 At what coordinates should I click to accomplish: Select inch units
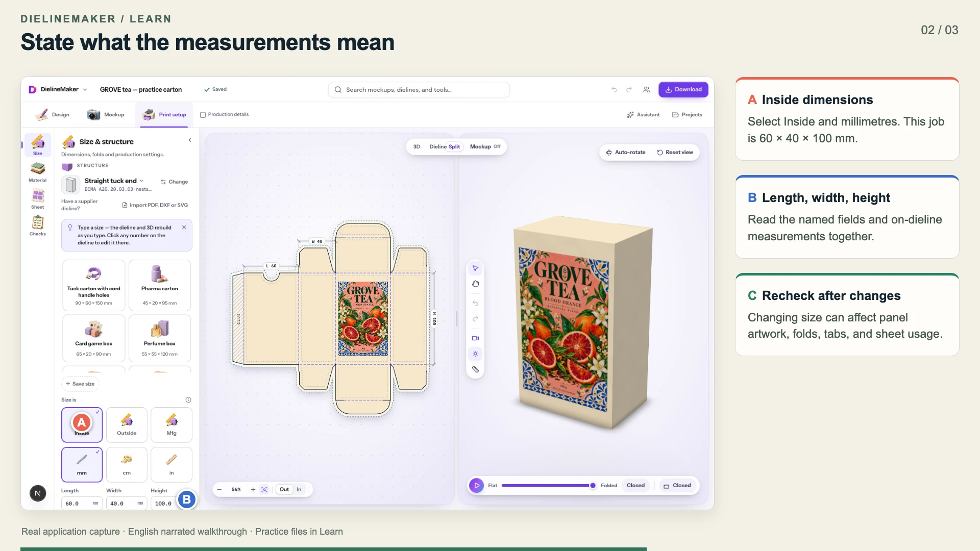click(171, 465)
